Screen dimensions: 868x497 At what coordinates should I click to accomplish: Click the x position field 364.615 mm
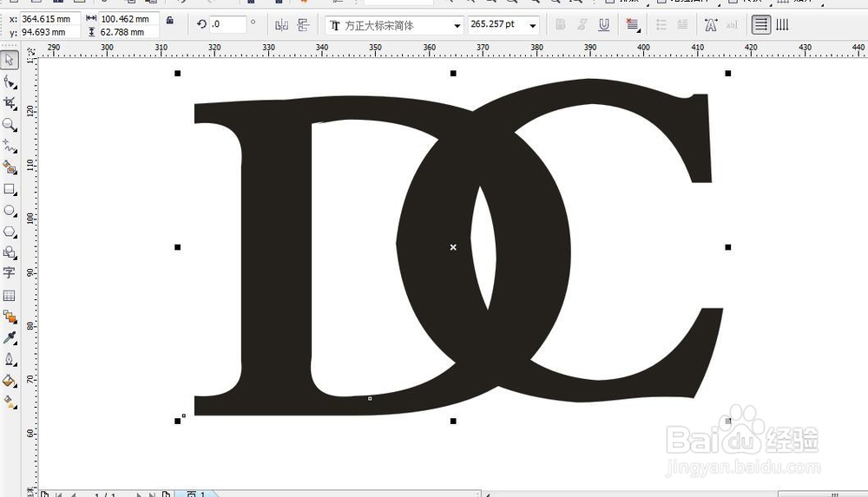click(50, 19)
